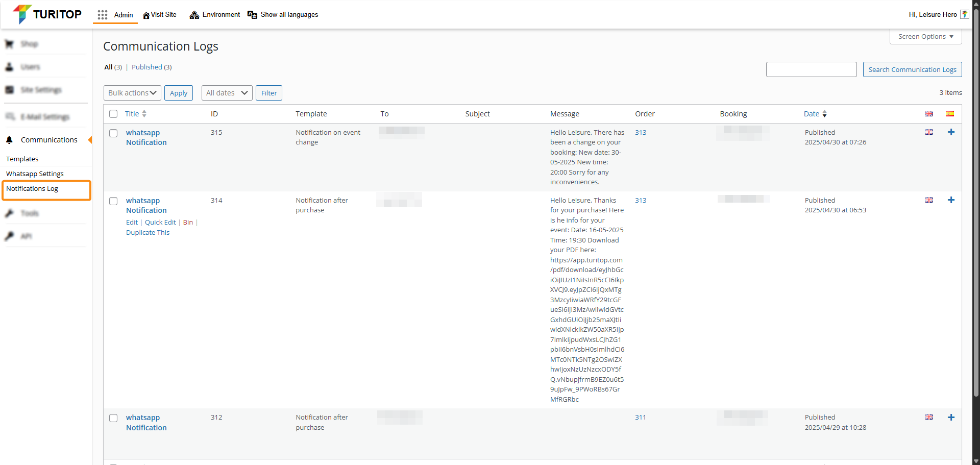Open Whatsapp Settings in the sidebar
The height and width of the screenshot is (465, 980).
pos(35,174)
